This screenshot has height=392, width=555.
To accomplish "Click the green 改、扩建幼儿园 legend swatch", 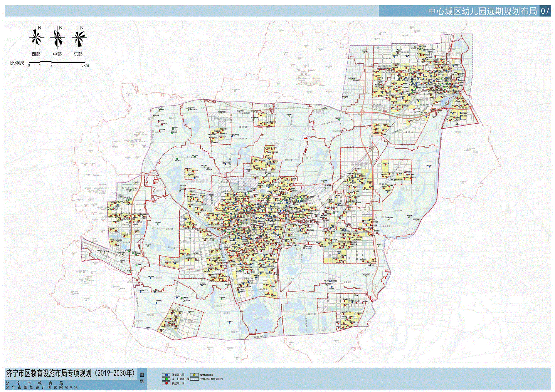I will [166, 379].
